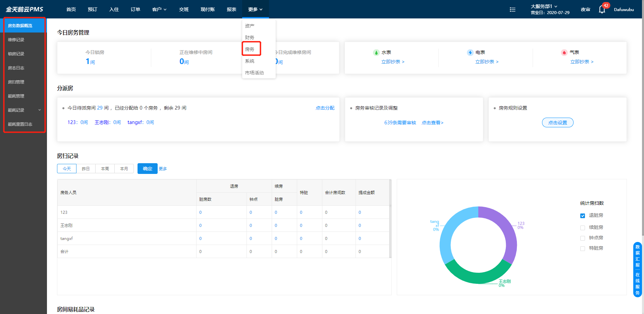Open 能耗管理 in the sidebar
This screenshot has width=644, height=314.
(x=24, y=96)
